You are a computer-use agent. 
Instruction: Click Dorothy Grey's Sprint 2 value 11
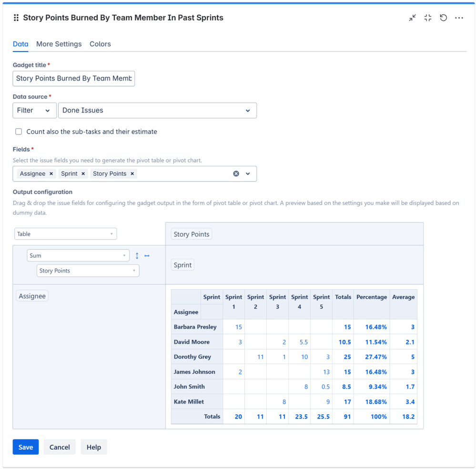tap(261, 357)
